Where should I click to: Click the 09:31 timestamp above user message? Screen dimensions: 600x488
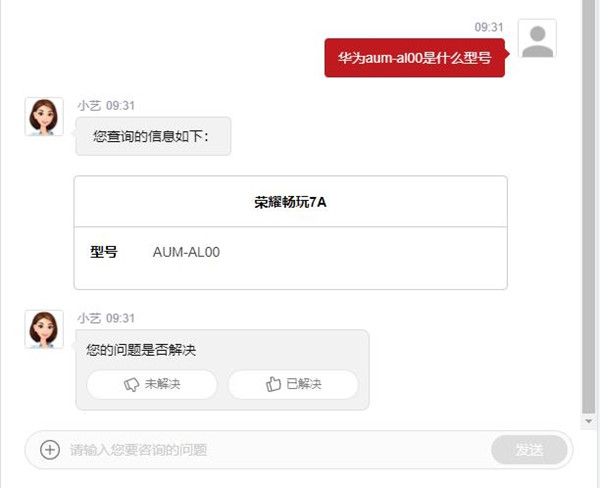coord(489,27)
